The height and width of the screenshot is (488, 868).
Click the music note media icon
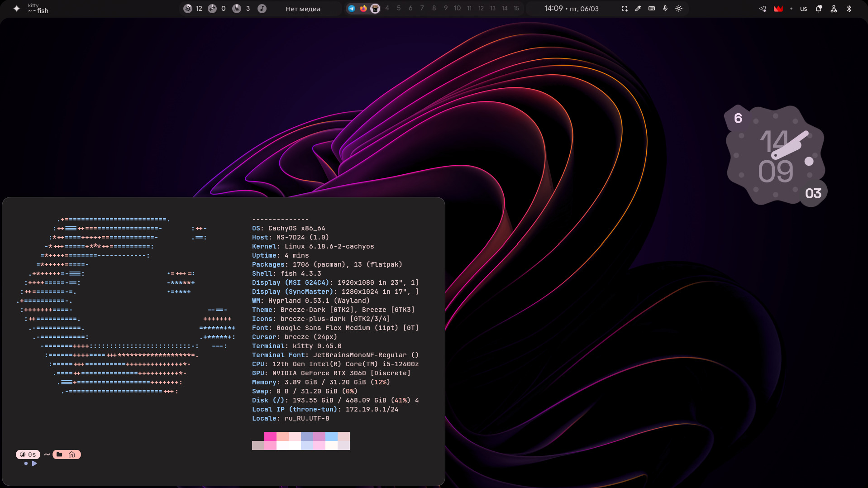262,9
